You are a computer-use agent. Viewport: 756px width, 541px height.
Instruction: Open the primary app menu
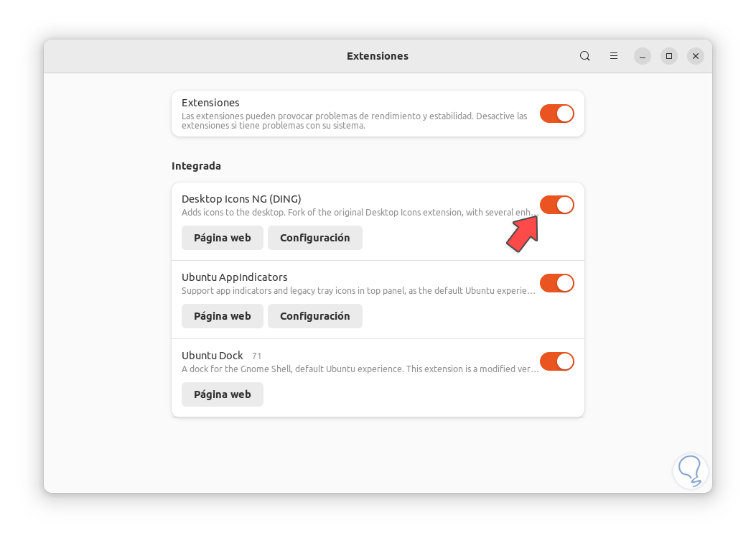point(613,55)
